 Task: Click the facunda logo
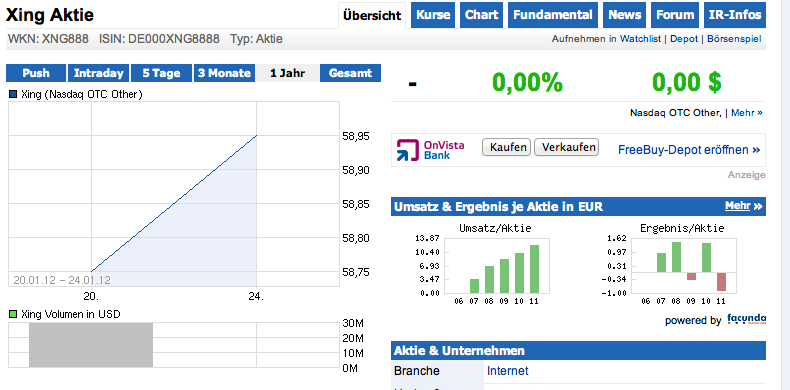coord(746,319)
